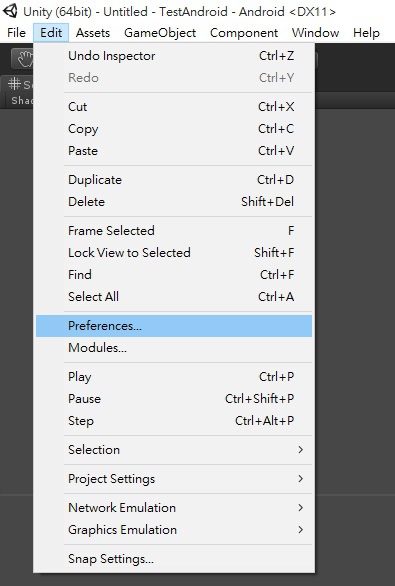395x586 pixels.
Task: Expand the Network Emulation submenu
Action: coord(174,508)
